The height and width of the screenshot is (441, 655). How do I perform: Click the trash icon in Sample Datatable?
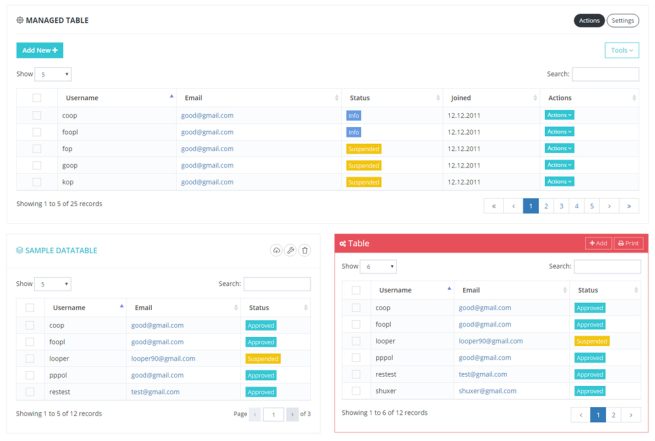[x=305, y=250]
